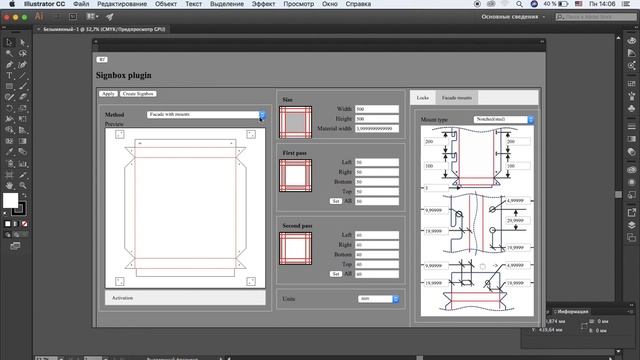Image resolution: width=640 pixels, height=360 pixels.
Task: Open the Layers panel in right dock
Action: [x=631, y=225]
